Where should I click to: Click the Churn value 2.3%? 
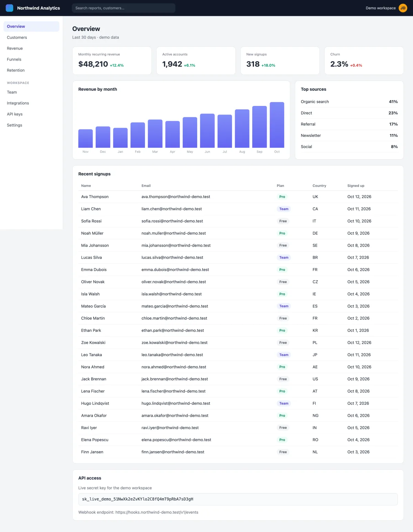339,64
